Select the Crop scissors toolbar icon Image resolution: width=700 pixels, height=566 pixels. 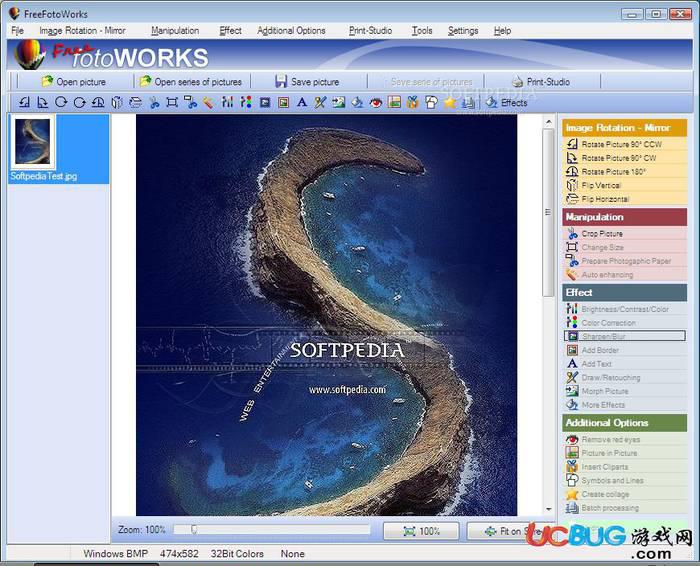154,103
